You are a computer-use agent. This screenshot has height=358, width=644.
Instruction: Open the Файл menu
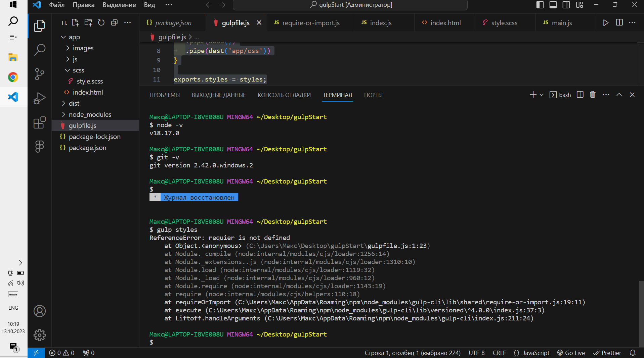pos(57,5)
